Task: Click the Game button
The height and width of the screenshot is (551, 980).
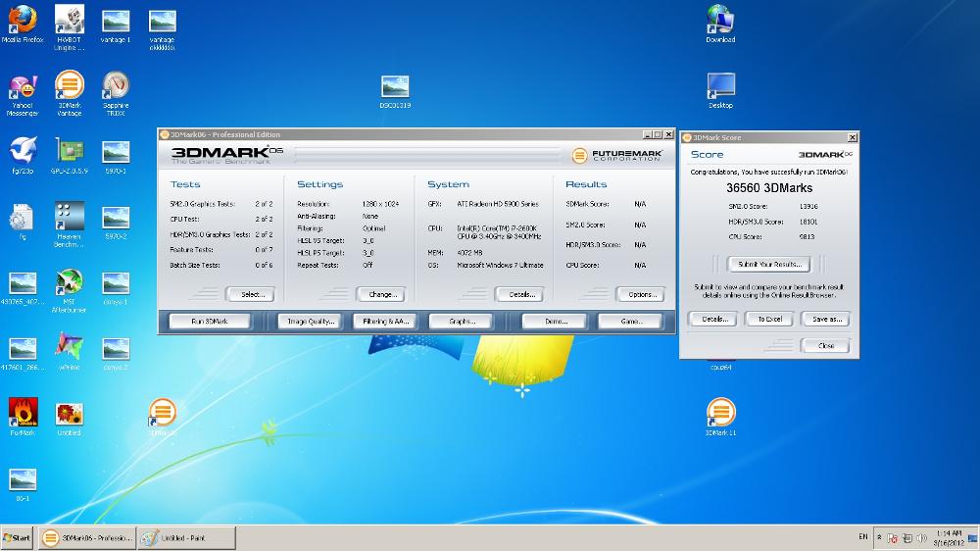Action: (x=630, y=321)
